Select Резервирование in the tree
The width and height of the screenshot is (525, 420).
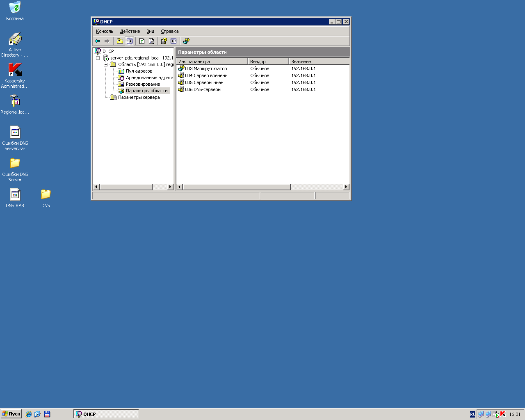point(143,84)
